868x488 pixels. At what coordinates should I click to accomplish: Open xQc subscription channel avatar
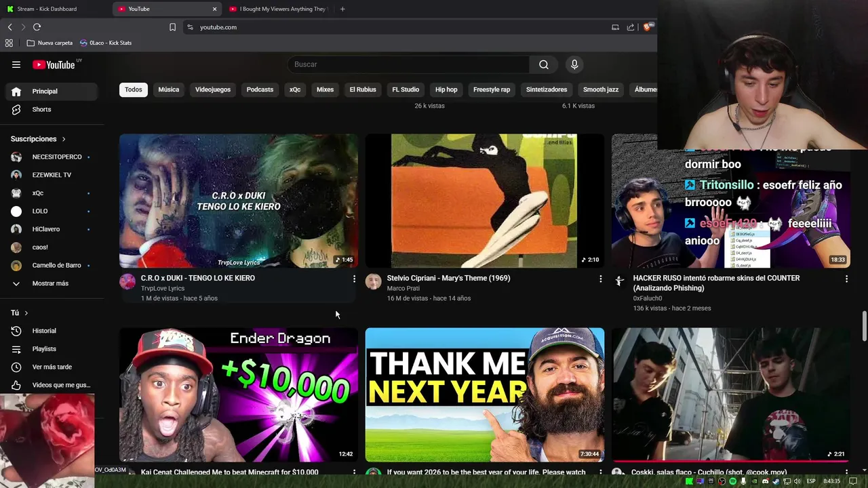[16, 193]
